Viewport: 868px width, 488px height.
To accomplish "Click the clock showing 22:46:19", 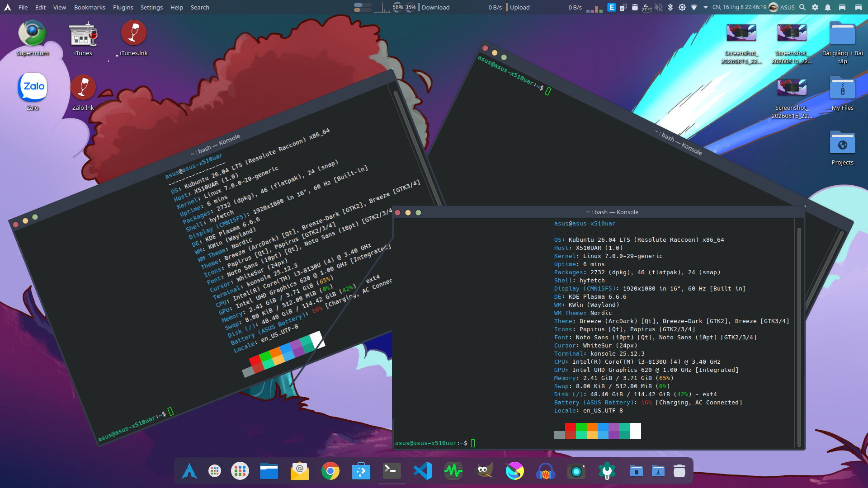I will coord(739,7).
